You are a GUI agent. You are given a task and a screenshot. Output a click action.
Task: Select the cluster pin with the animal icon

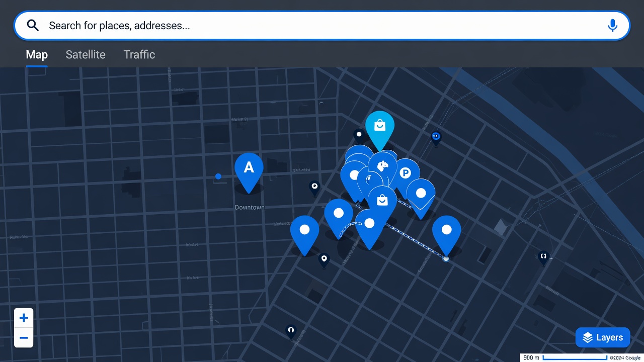click(x=383, y=165)
